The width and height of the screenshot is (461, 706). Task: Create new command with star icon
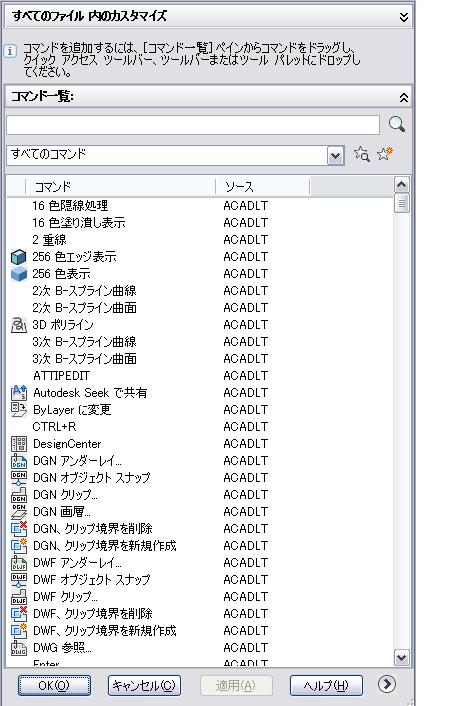coord(385,154)
